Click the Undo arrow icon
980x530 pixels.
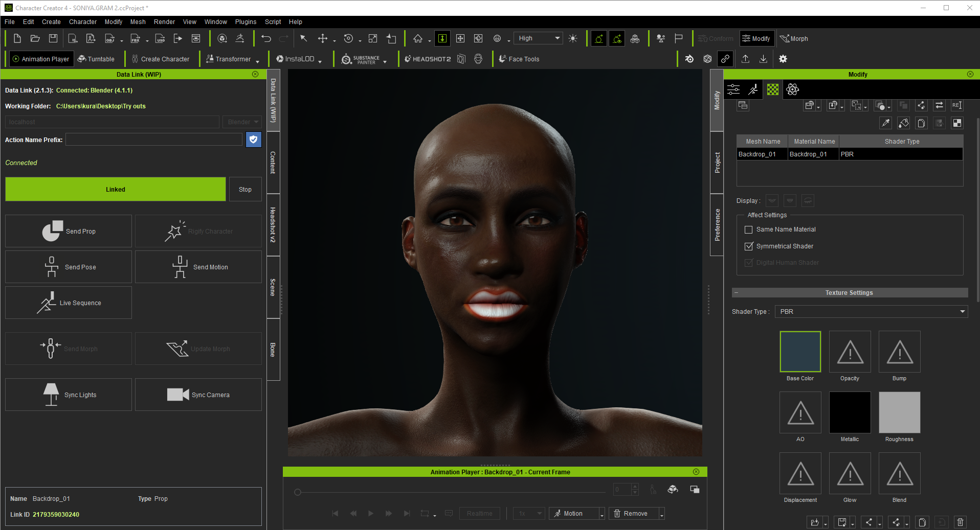[x=266, y=38]
